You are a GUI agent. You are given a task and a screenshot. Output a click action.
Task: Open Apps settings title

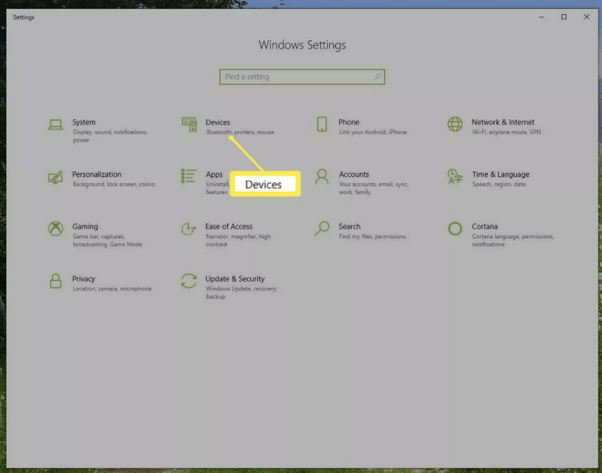pyautogui.click(x=214, y=174)
